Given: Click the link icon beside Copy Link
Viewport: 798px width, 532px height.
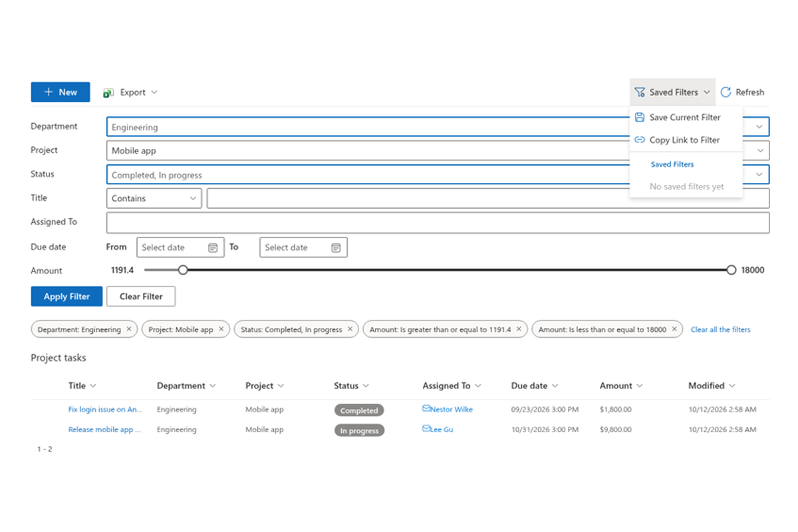Looking at the screenshot, I should click(640, 140).
